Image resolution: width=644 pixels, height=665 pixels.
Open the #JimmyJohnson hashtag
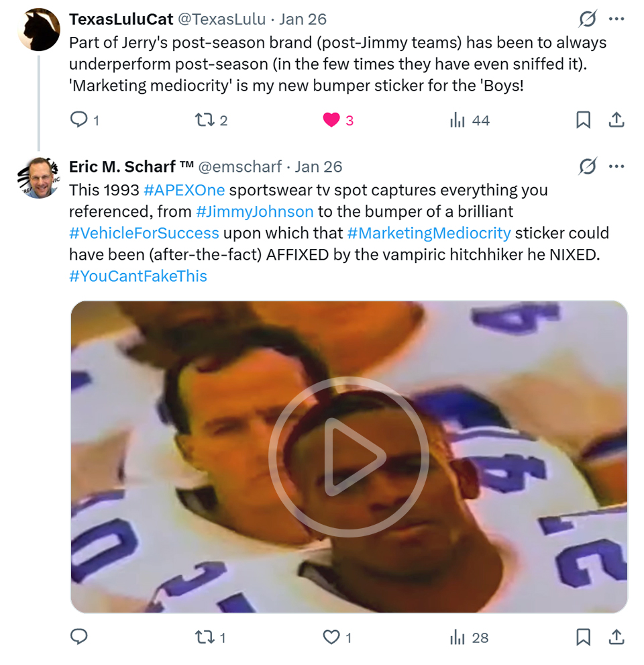255,211
